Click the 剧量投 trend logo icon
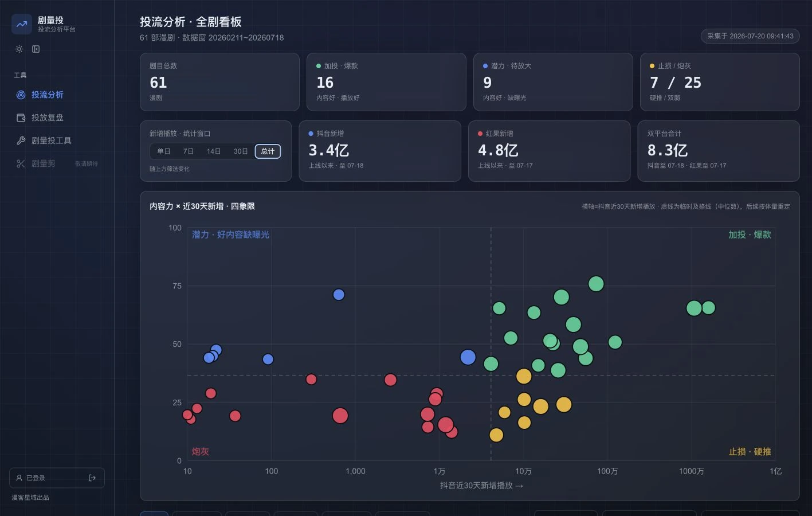The image size is (812, 516). 22,24
